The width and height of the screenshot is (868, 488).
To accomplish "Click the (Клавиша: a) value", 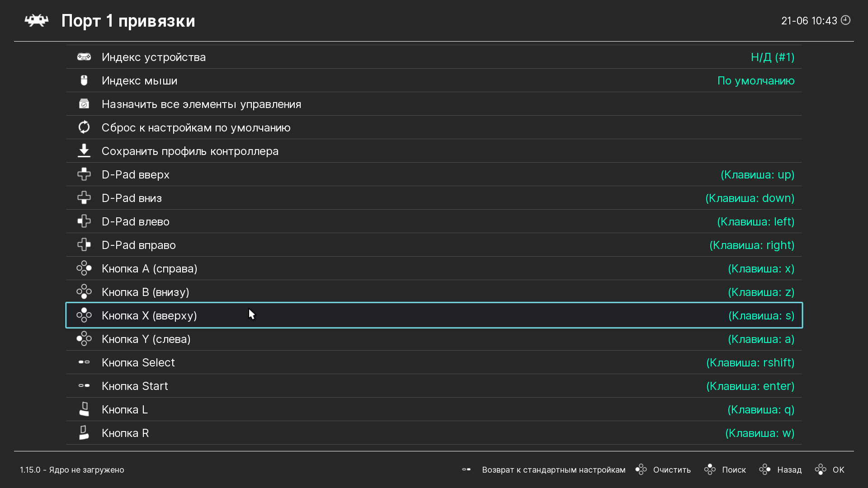I will 761,339.
